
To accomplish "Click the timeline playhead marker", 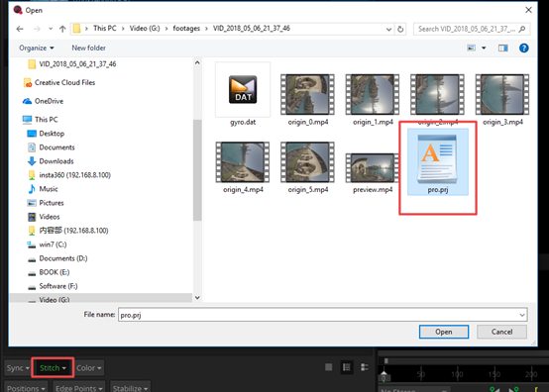I will [x=384, y=376].
